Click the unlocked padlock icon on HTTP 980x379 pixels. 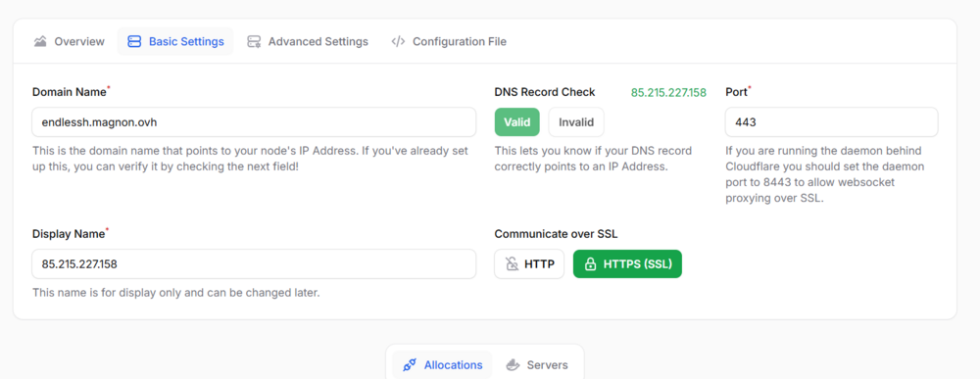(512, 264)
